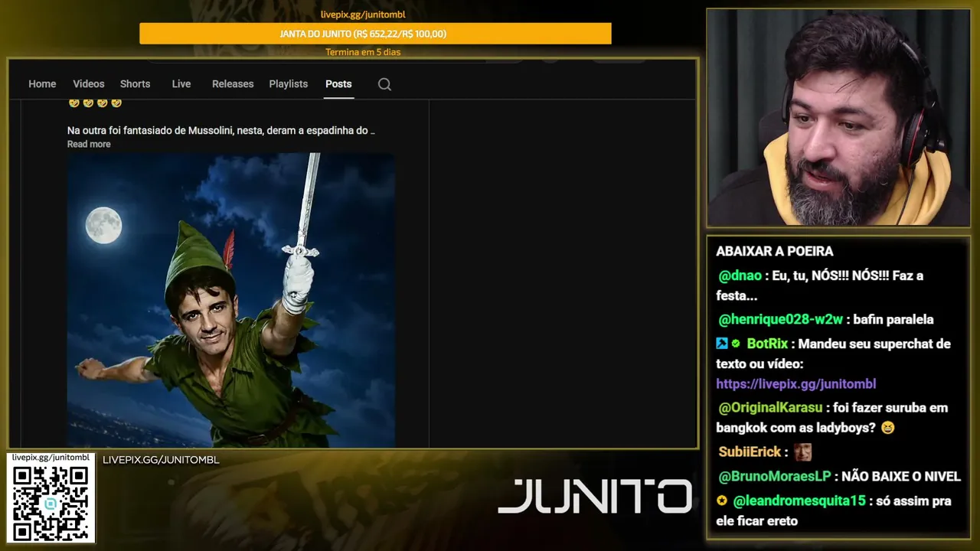Click the JANTA DO JUNITO donation progress bar
The image size is (980, 551).
point(375,34)
